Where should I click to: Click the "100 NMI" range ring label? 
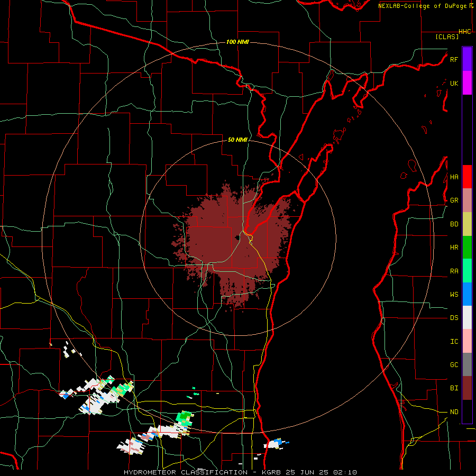[x=237, y=42]
